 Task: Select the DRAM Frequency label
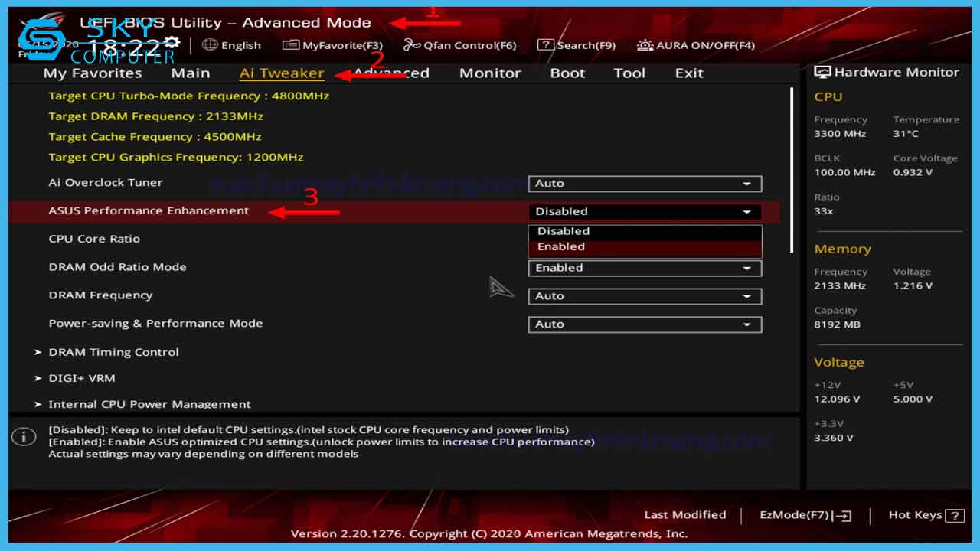[100, 295]
